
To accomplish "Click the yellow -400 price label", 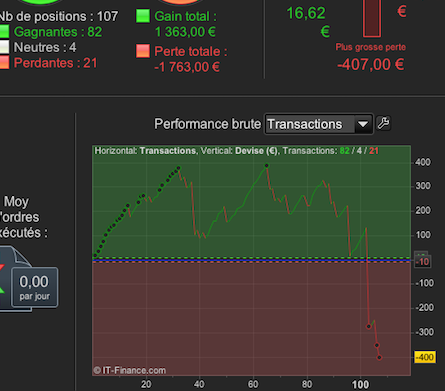I will click(425, 357).
